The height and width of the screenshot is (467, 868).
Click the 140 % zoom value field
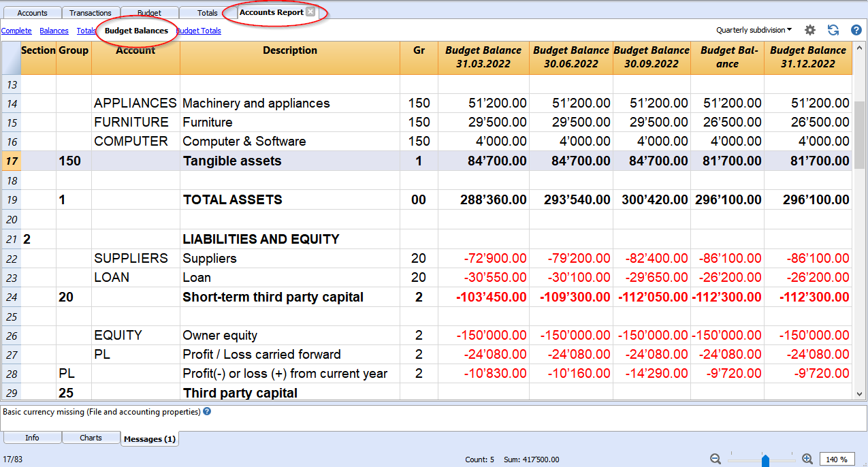tap(837, 460)
